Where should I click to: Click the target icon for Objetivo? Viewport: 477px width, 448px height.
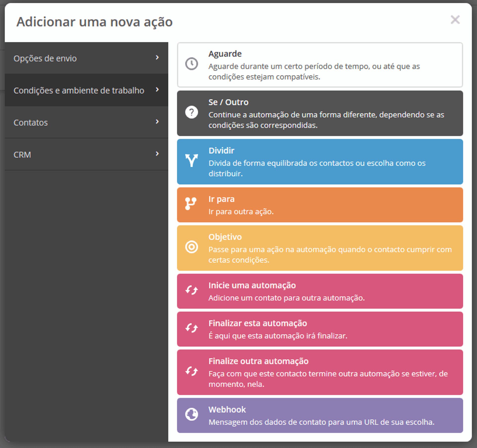[x=191, y=247]
